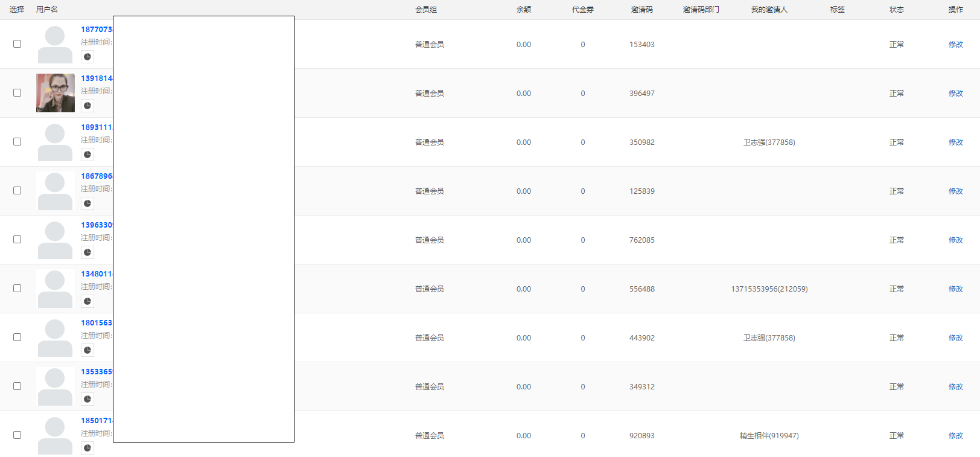Click the 会员组 column header
Viewport: 980px width, 457px height.
pos(426,10)
